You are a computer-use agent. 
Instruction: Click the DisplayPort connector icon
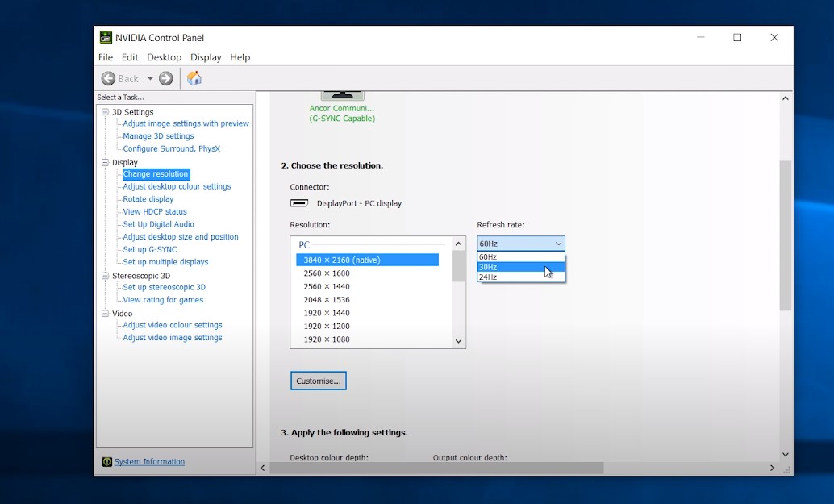tap(299, 203)
